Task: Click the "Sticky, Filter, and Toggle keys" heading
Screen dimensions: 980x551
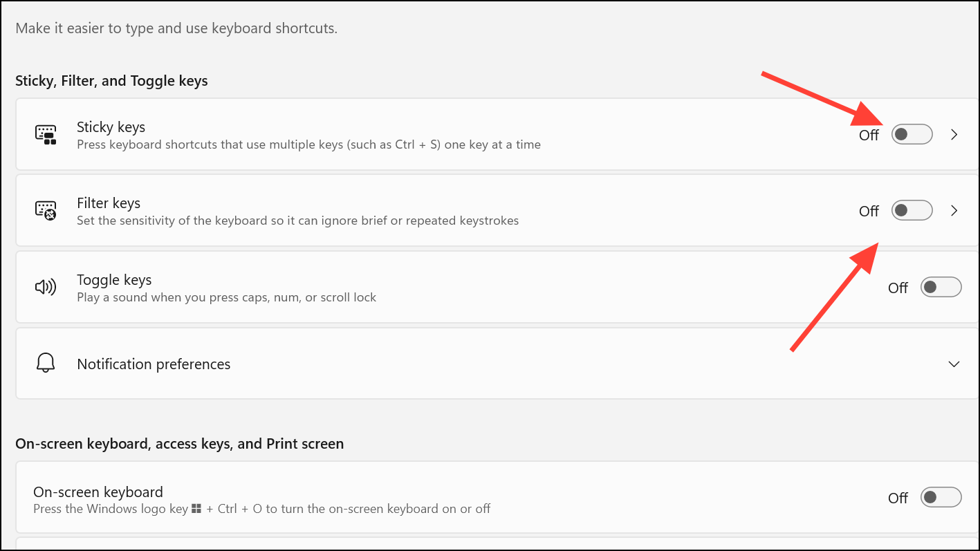Action: 111,81
